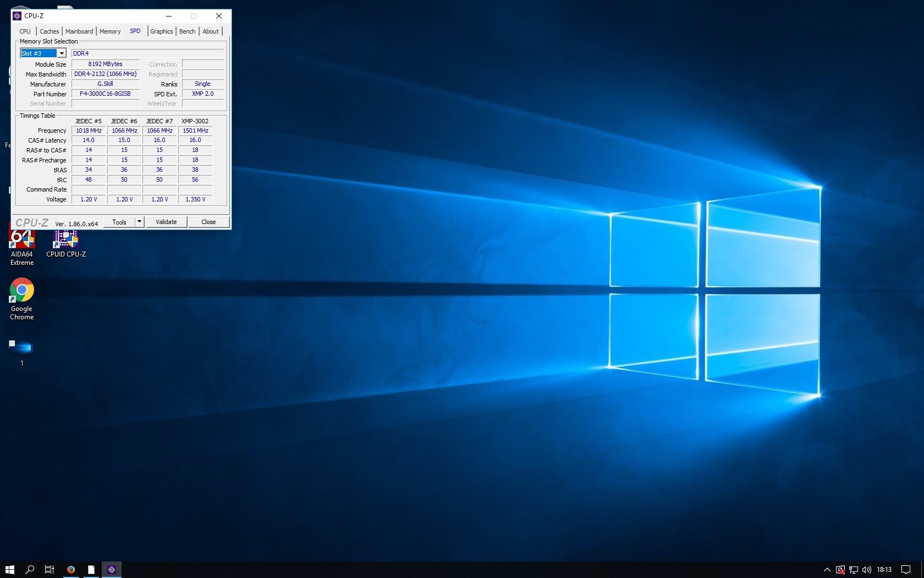This screenshot has height=578, width=924.
Task: Open the network tray icon
Action: click(854, 570)
